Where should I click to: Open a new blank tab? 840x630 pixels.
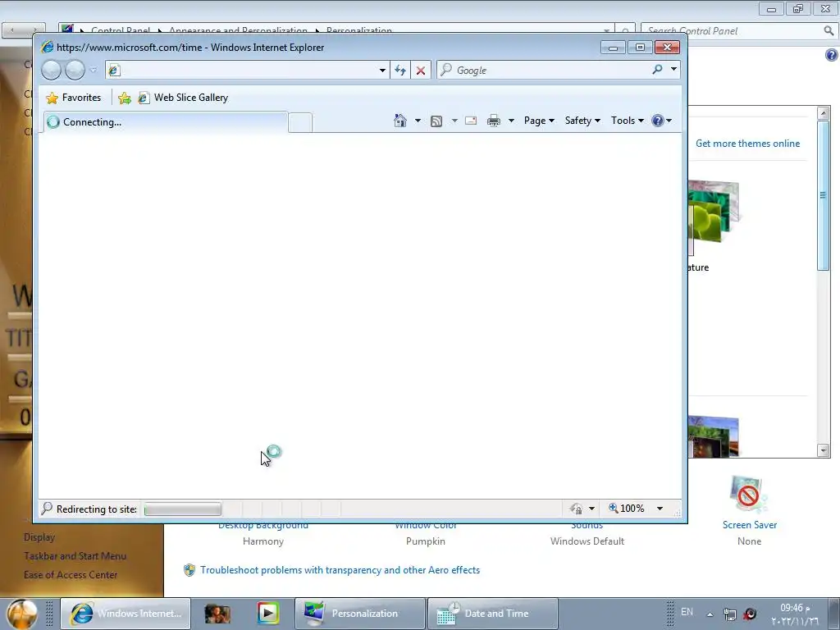pyautogui.click(x=300, y=123)
